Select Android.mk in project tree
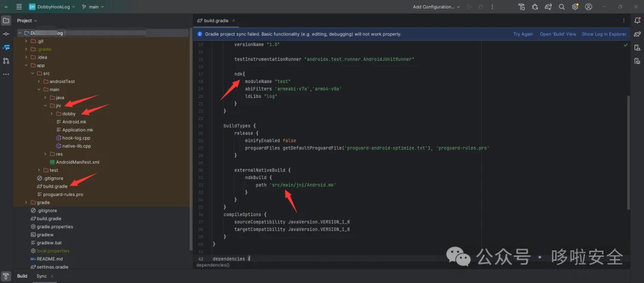The height and width of the screenshot is (283, 644). pos(75,122)
